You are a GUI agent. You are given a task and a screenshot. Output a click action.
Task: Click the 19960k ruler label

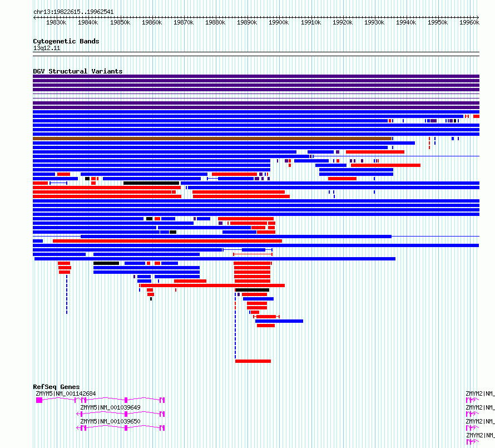click(x=469, y=22)
